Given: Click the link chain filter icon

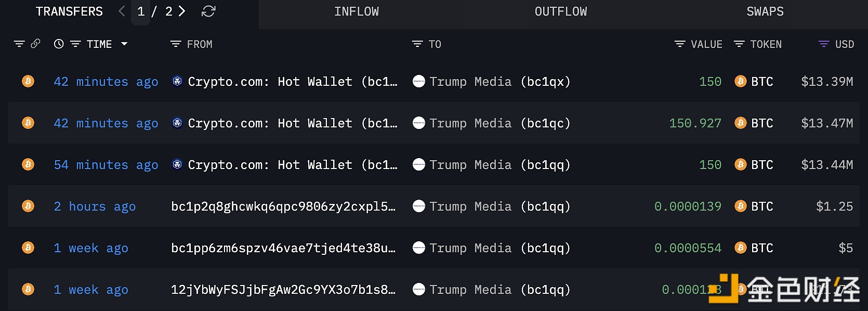Looking at the screenshot, I should [35, 44].
